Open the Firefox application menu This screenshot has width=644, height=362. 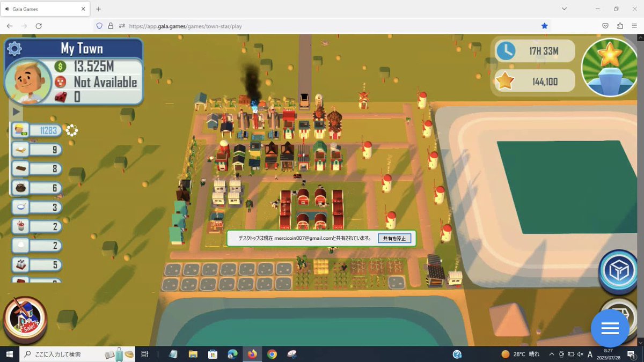tap(634, 26)
